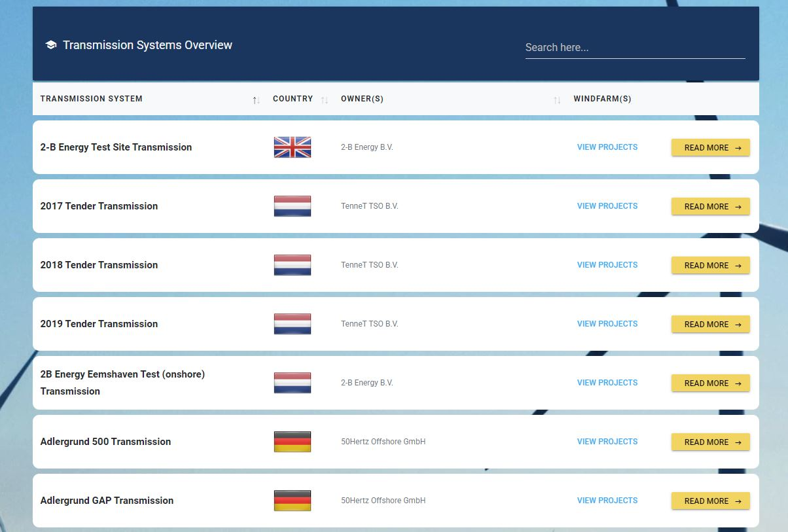Click View Projects for 2-B Energy Test Site
The width and height of the screenshot is (788, 532).
[607, 147]
